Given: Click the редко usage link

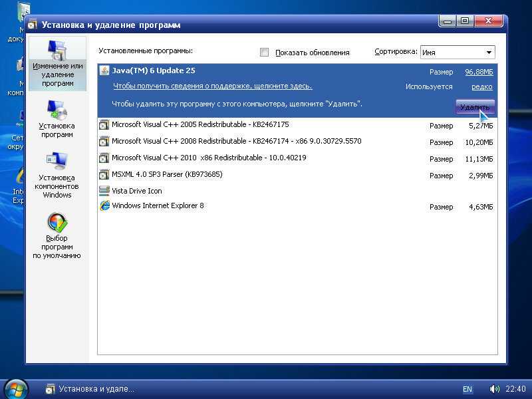Looking at the screenshot, I should [481, 87].
